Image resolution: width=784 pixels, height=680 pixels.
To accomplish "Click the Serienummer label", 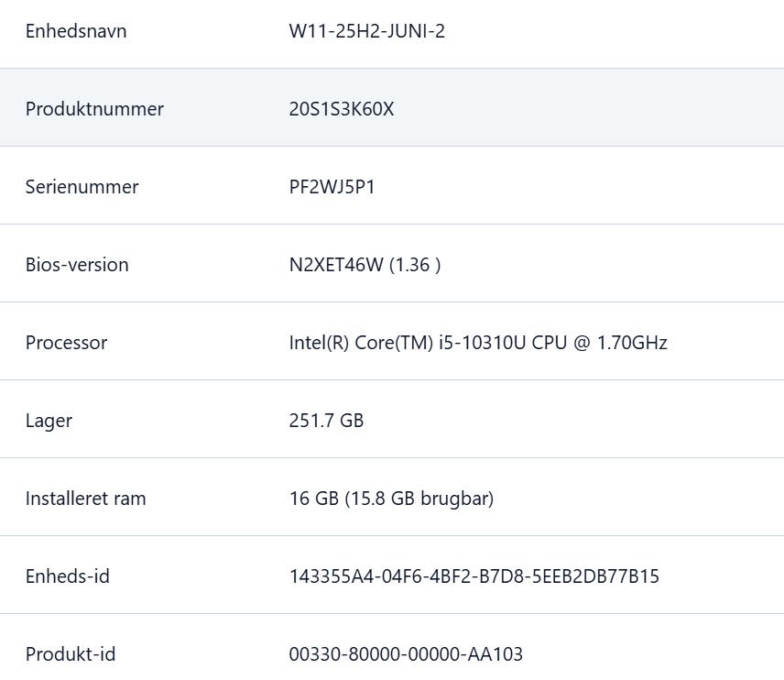I will click(x=82, y=187).
